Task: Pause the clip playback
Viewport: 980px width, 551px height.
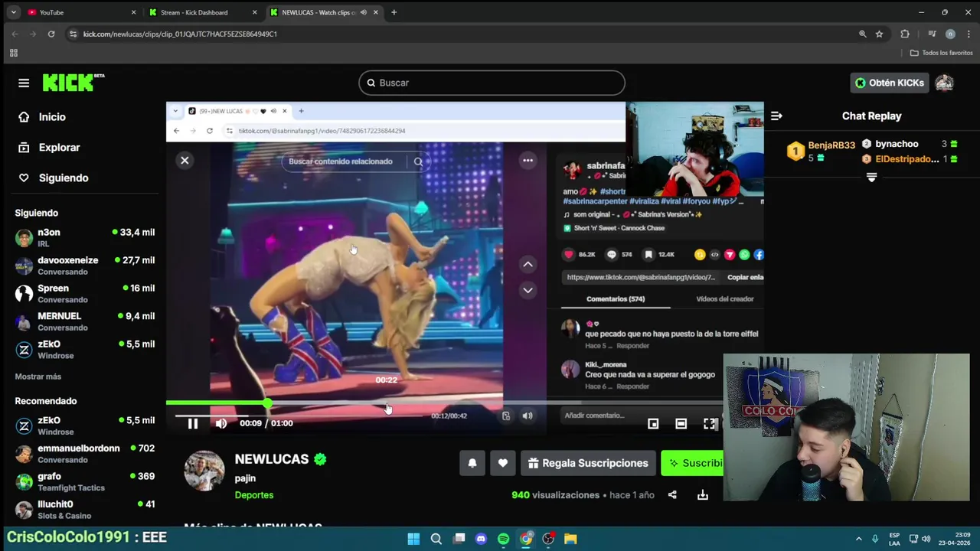Action: pyautogui.click(x=193, y=423)
